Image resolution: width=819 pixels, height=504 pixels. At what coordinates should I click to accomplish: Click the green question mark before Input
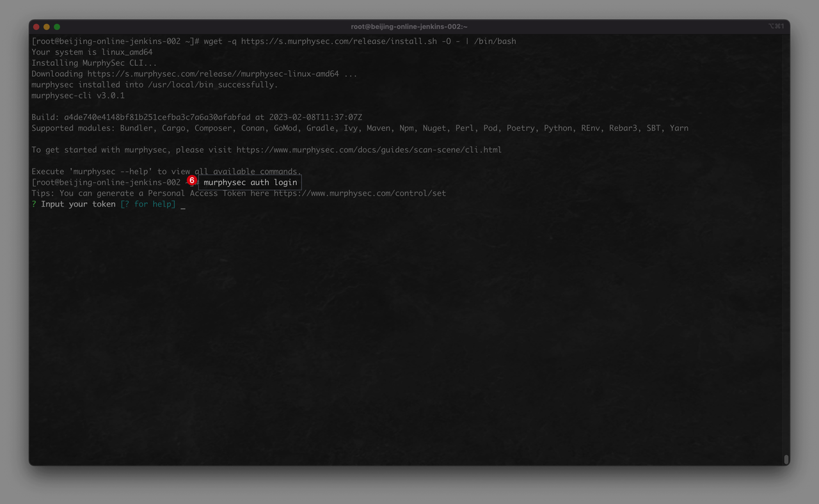pyautogui.click(x=34, y=205)
